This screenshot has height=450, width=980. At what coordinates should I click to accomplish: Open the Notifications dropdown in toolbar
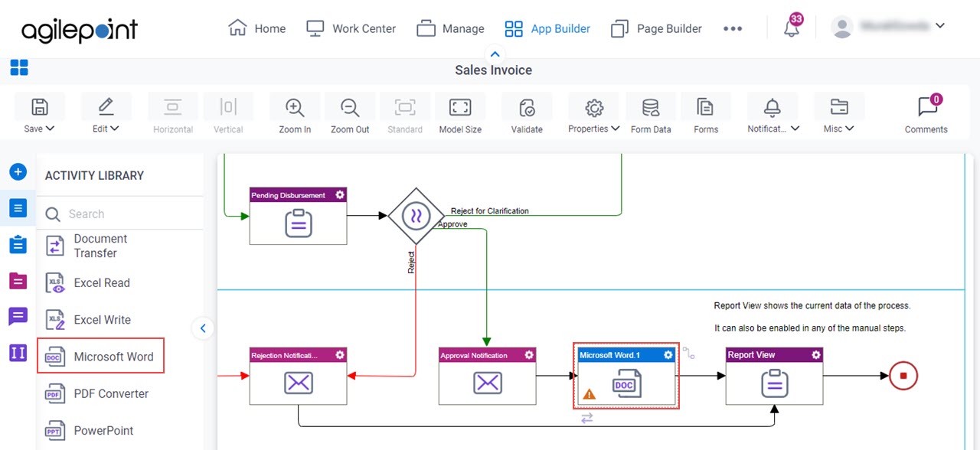[773, 114]
